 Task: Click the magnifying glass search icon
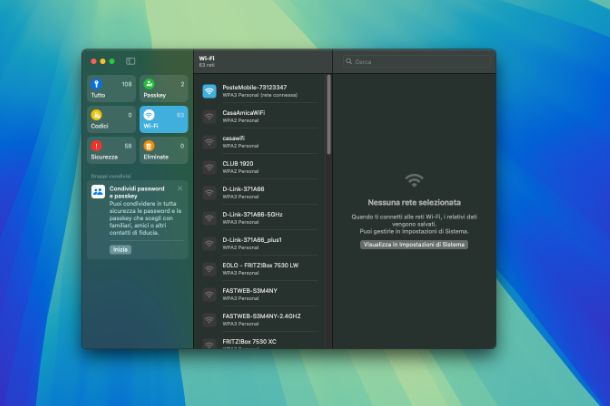tap(349, 61)
